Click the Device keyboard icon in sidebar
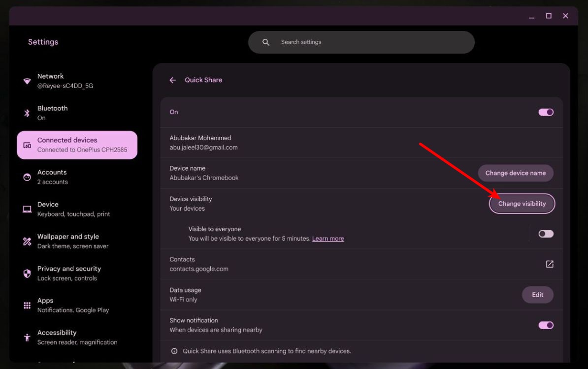Image resolution: width=588 pixels, height=369 pixels. coord(27,209)
